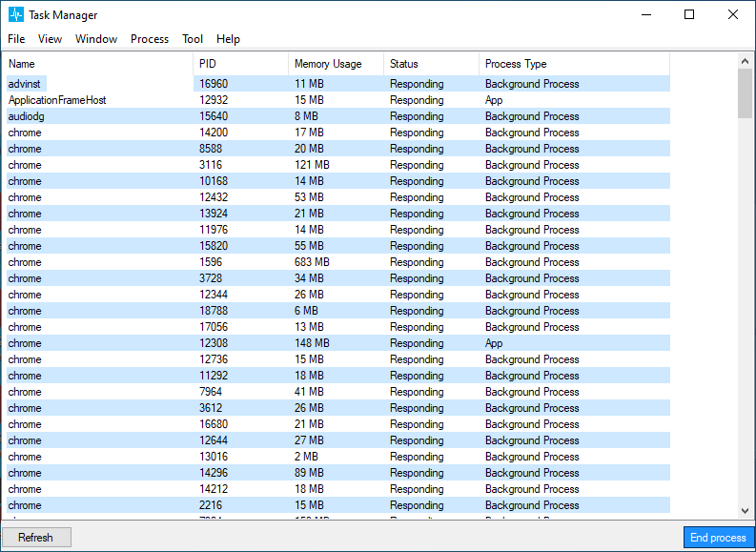Click the scrollbar up arrow

745,61
